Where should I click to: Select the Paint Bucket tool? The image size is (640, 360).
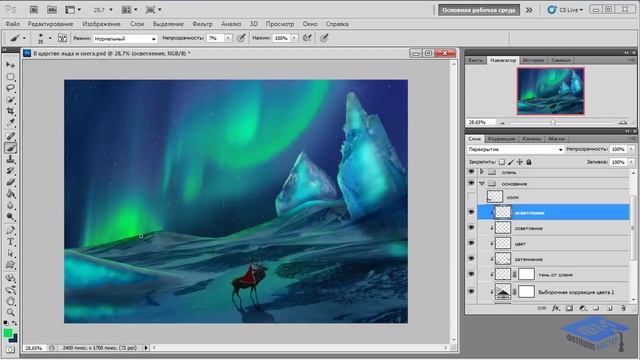11,194
